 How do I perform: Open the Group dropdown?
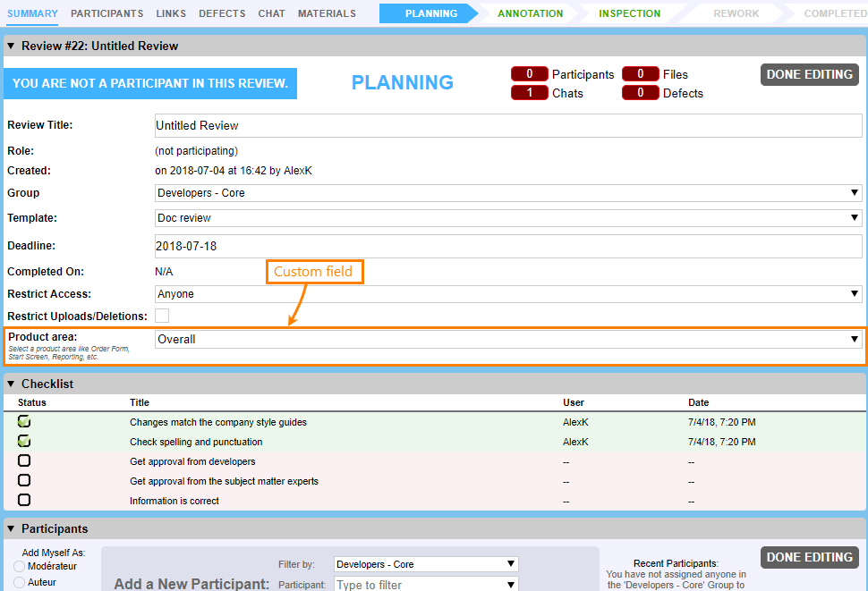tap(507, 193)
